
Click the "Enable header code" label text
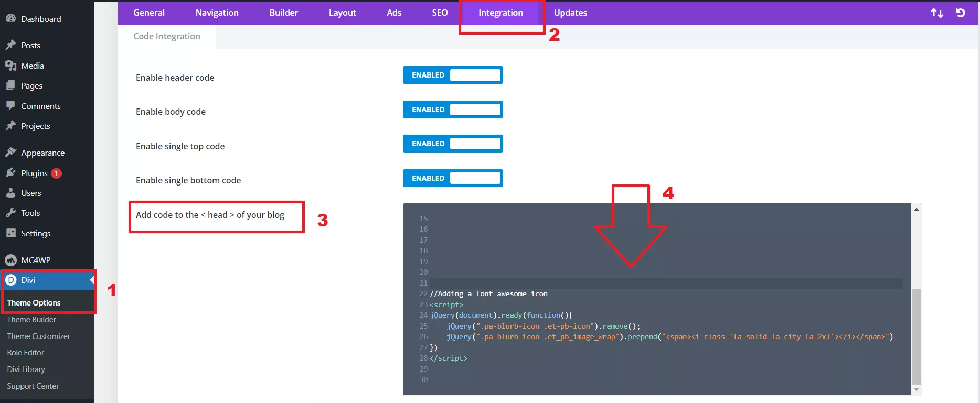[x=175, y=78]
